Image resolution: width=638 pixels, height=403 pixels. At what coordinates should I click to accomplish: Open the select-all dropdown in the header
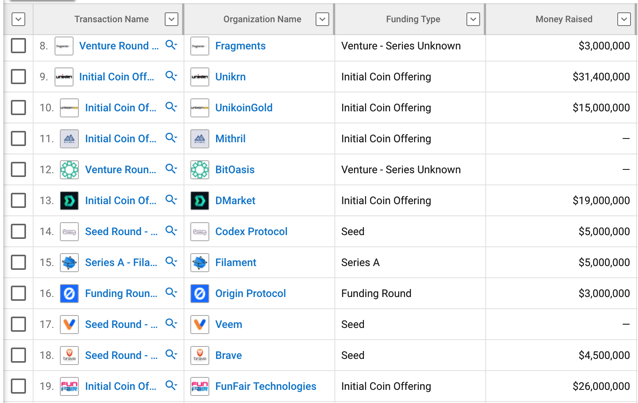pos(18,19)
